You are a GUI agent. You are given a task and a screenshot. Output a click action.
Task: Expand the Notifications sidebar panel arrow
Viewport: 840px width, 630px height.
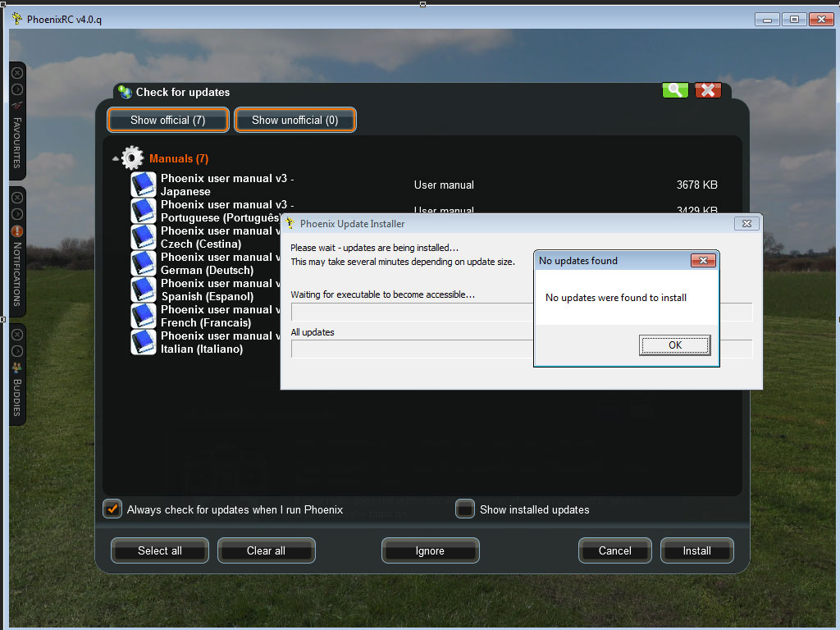[x=17, y=214]
